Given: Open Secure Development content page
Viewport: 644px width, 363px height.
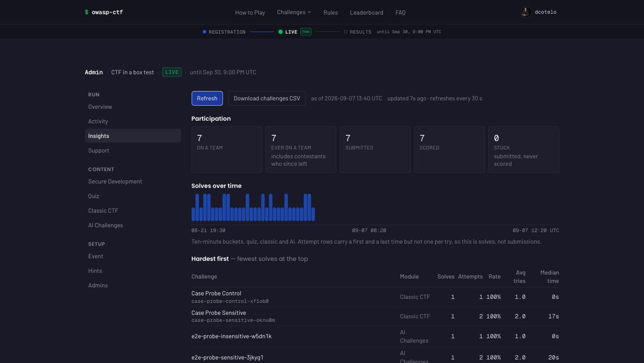Looking at the screenshot, I should tap(133, 181).
